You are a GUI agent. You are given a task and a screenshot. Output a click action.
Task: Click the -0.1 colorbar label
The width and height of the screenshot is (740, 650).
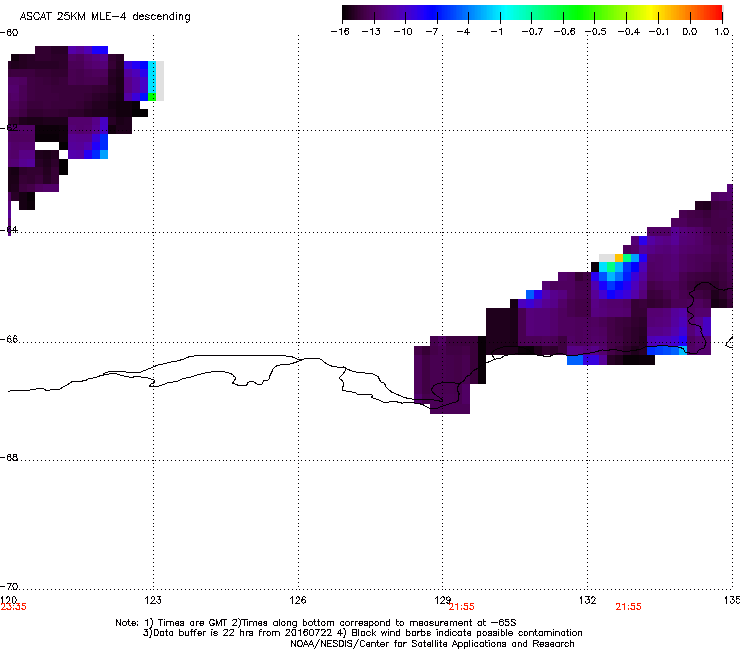pyautogui.click(x=659, y=32)
